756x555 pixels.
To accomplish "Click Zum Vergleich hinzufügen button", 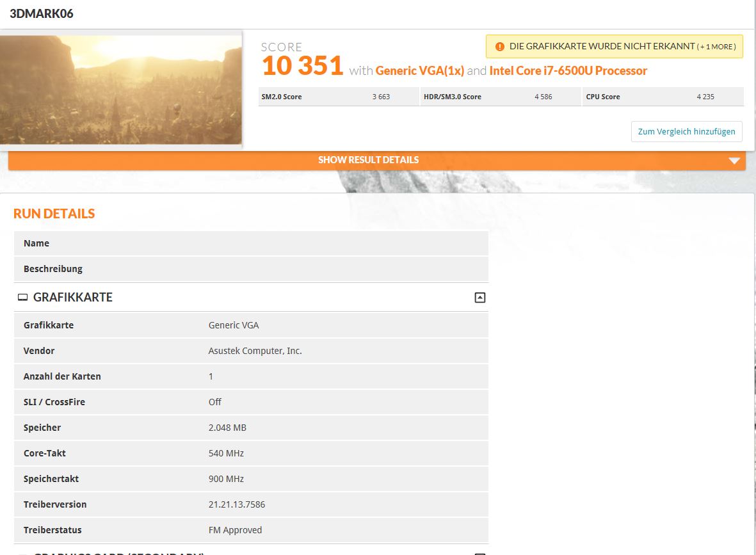I will pyautogui.click(x=687, y=132).
